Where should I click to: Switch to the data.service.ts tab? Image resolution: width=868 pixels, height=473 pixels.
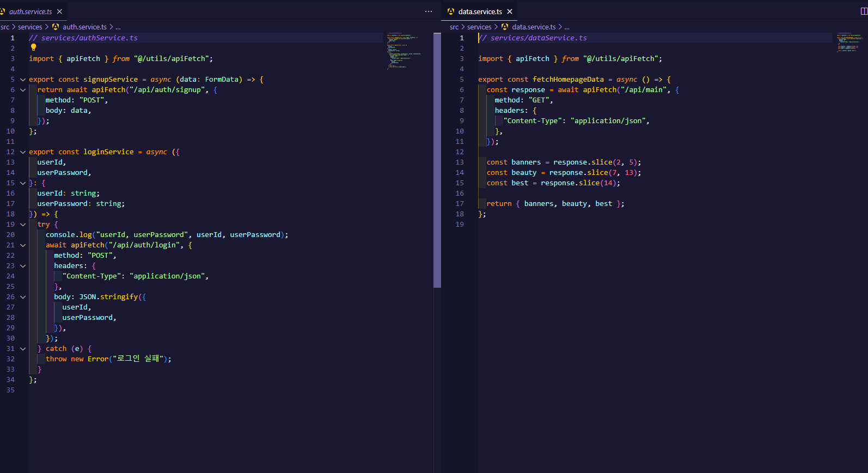pos(480,11)
